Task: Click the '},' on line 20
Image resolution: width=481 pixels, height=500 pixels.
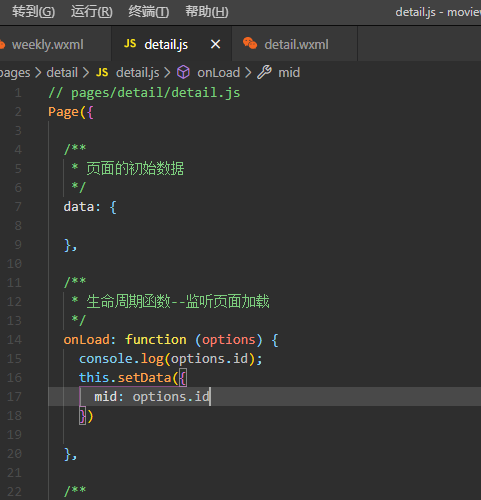Action: 70,454
